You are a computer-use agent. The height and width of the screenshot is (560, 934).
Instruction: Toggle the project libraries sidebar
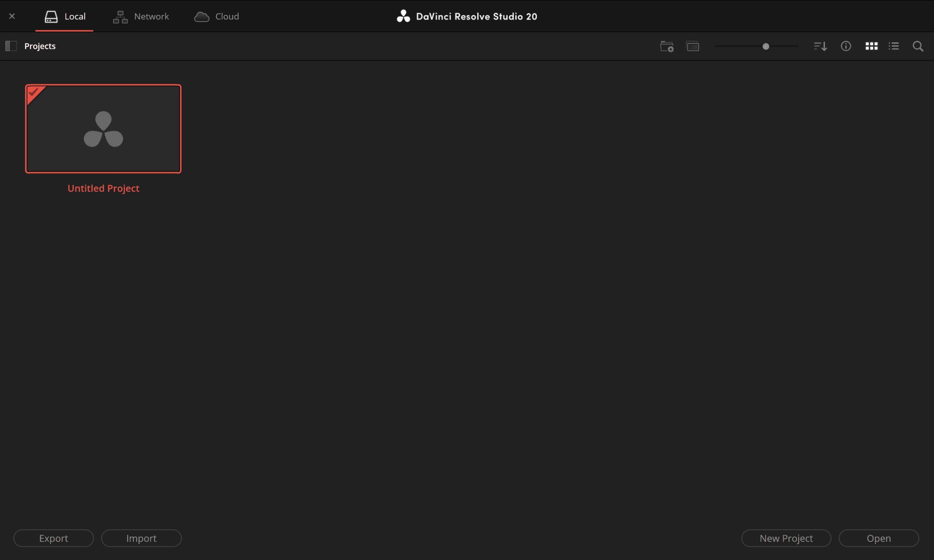pos(11,46)
